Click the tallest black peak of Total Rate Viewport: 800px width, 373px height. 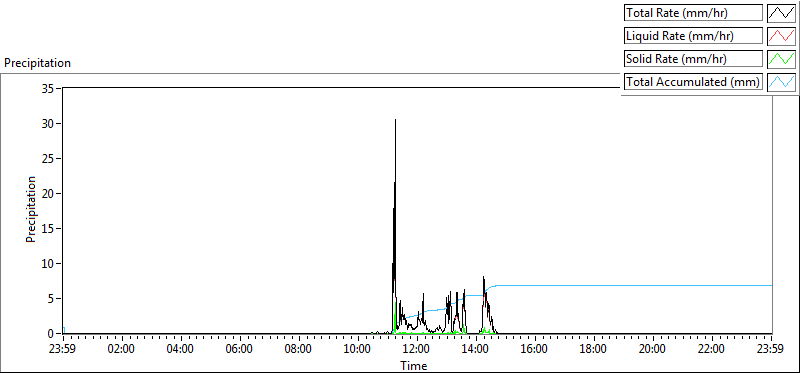tap(395, 121)
